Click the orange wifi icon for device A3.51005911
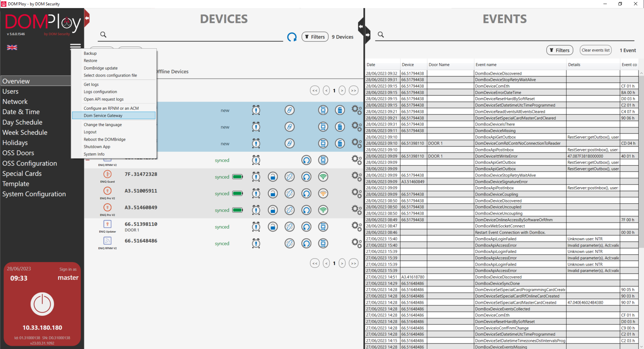This screenshot has height=349, width=644. click(x=323, y=193)
